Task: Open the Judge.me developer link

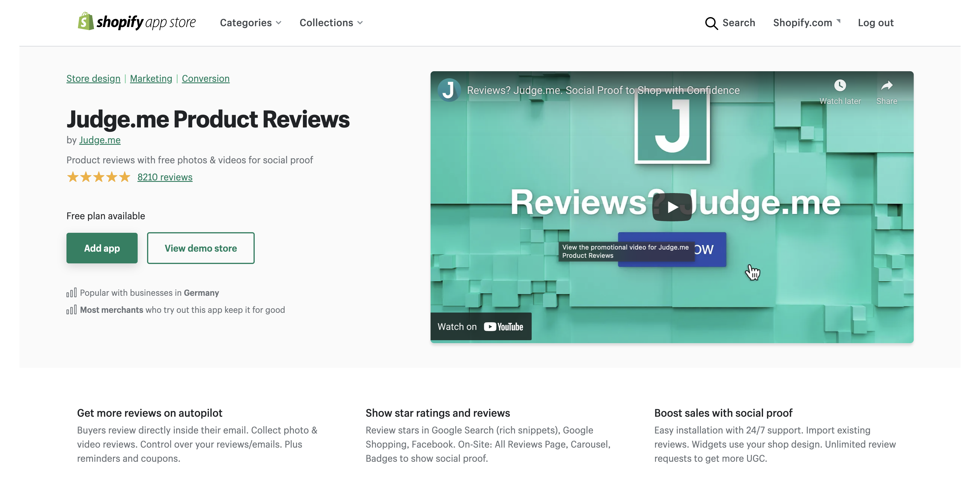Action: point(100,140)
